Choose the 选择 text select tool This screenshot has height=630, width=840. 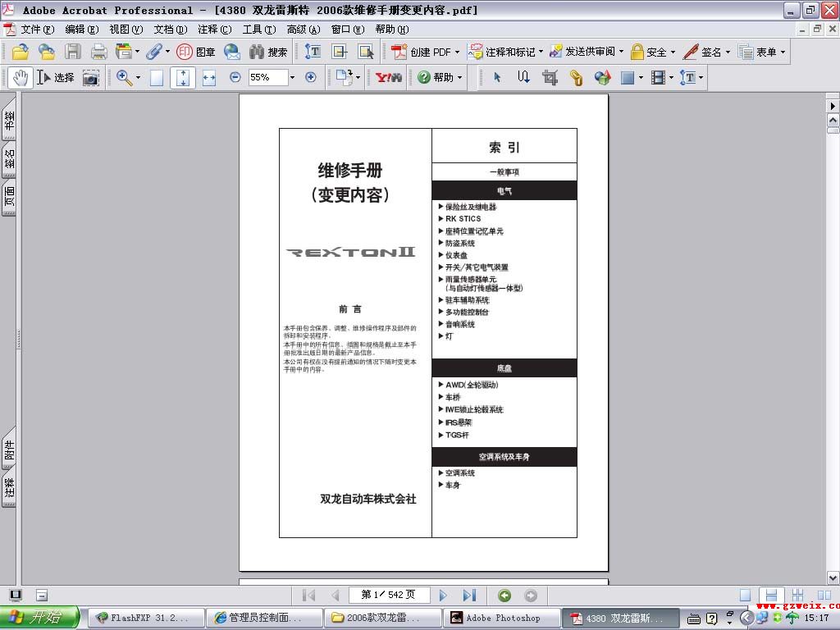pos(55,78)
